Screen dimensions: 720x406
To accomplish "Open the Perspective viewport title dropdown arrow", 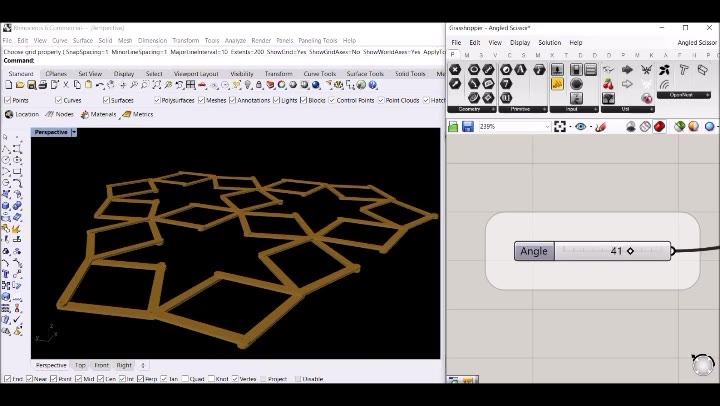I will point(74,132).
